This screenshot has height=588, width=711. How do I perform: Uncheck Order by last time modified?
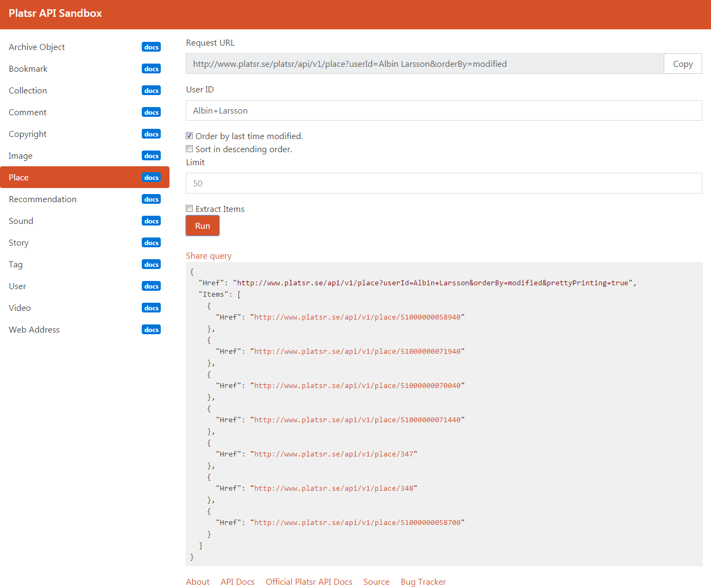pyautogui.click(x=190, y=136)
